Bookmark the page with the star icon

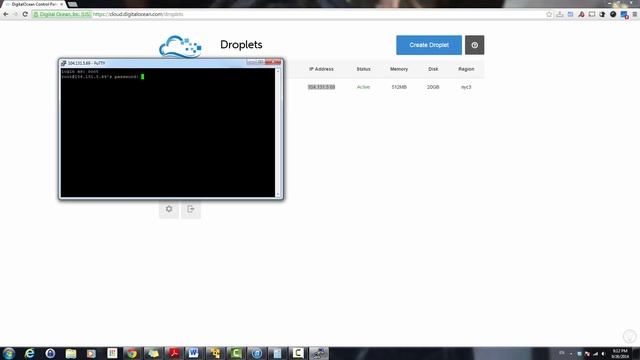(x=549, y=14)
